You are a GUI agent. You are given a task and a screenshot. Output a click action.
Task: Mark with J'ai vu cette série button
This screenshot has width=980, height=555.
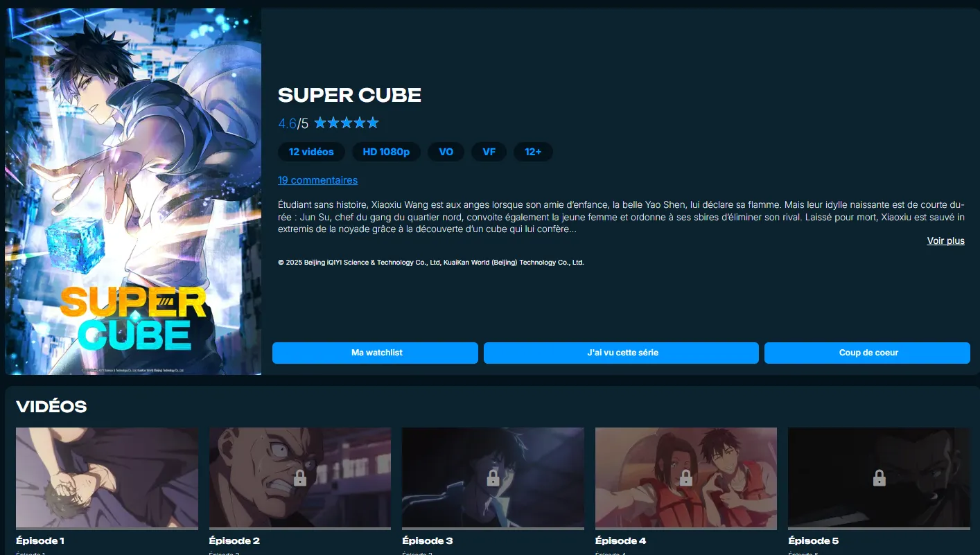click(621, 353)
